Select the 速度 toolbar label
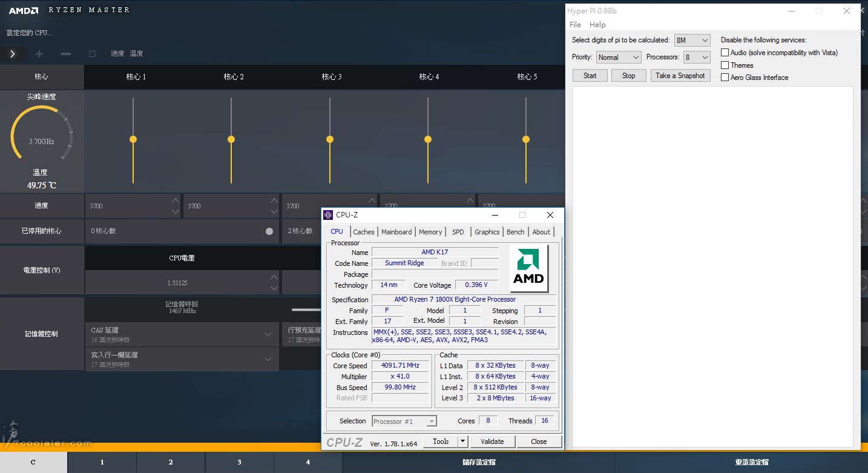 pos(117,54)
